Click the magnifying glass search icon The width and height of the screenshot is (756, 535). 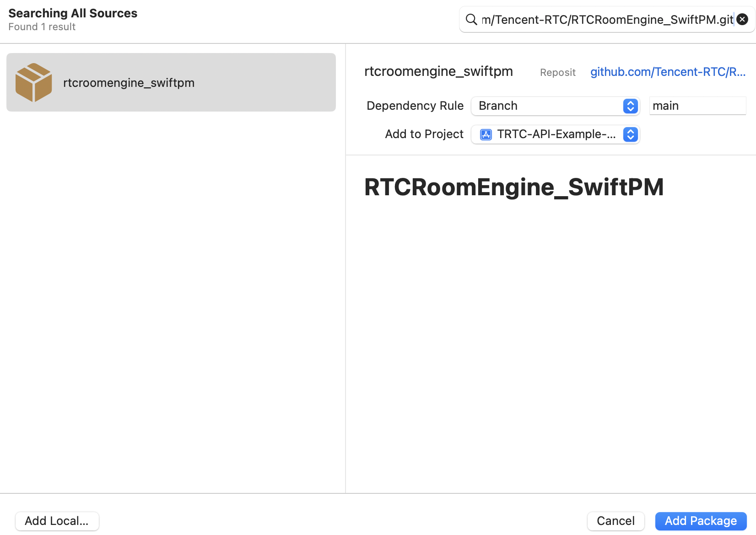471,20
